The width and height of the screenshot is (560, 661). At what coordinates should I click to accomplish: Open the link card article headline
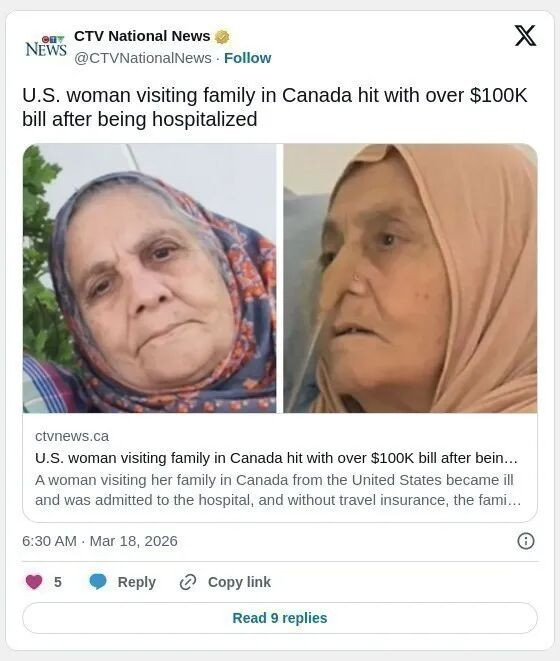pos(276,458)
